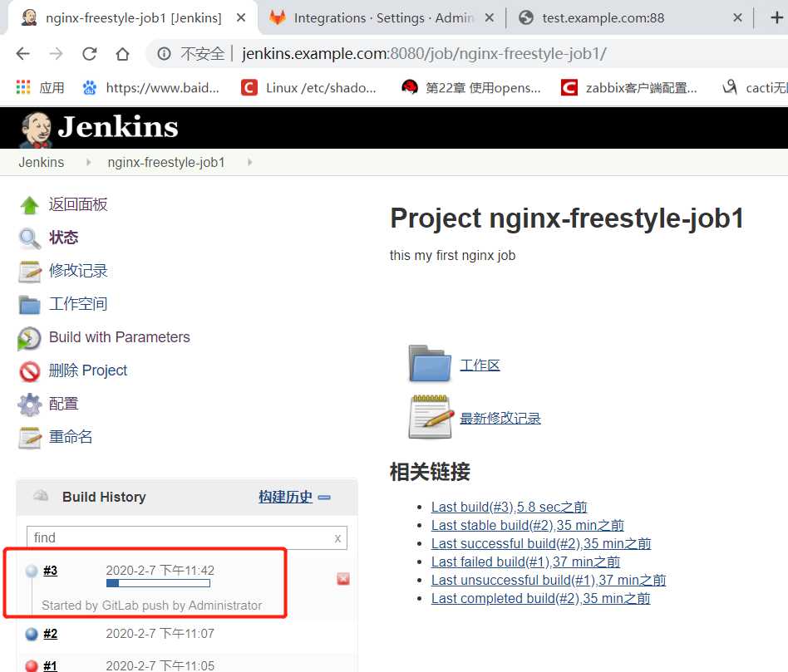Click the red prohibition 删除 Project icon
The height and width of the screenshot is (672, 788).
coord(29,371)
